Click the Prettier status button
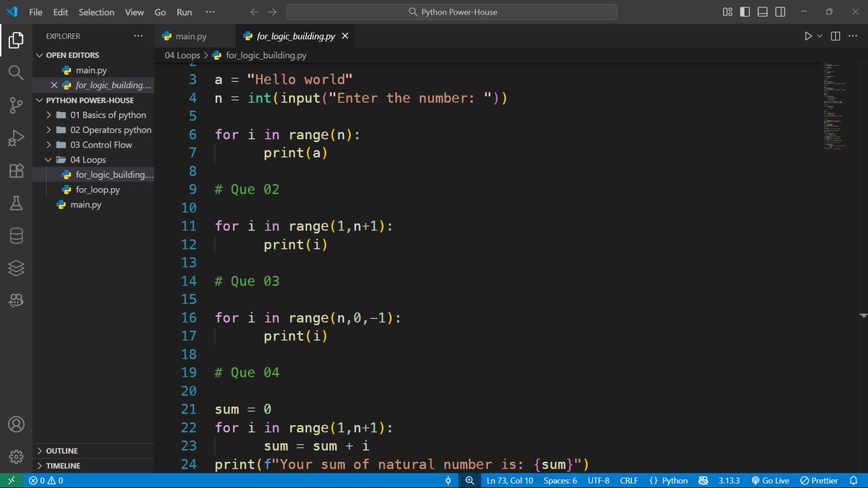The height and width of the screenshot is (488, 868). 819,481
